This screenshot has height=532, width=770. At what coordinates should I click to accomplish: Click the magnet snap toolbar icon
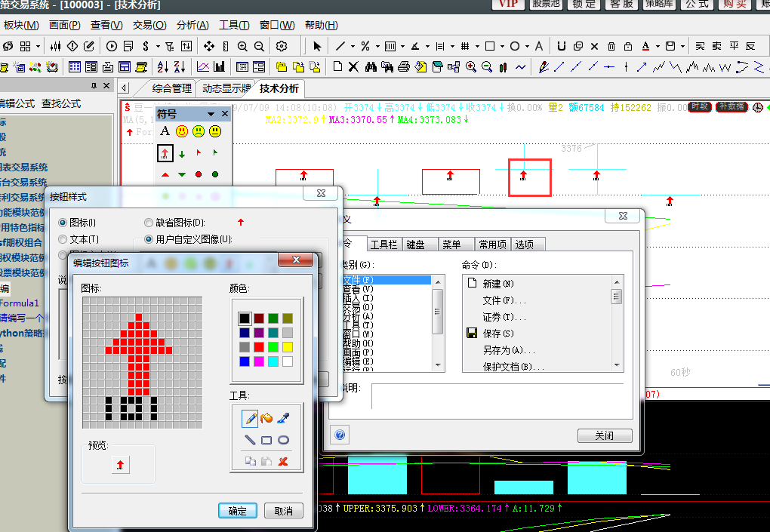[x=562, y=46]
